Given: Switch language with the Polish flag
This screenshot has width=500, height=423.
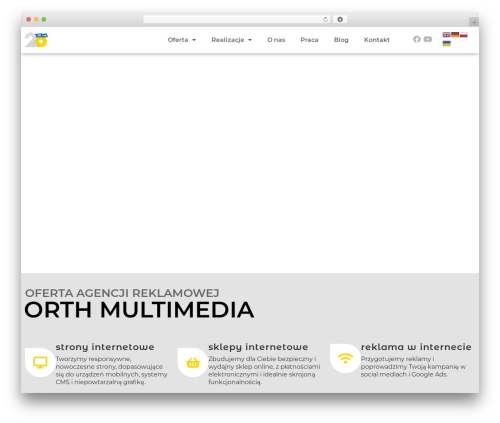Looking at the screenshot, I should 464,35.
